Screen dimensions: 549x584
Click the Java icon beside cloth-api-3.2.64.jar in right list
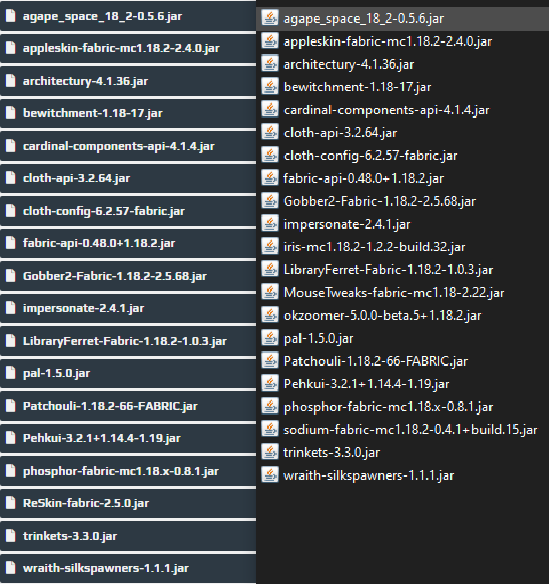point(270,132)
